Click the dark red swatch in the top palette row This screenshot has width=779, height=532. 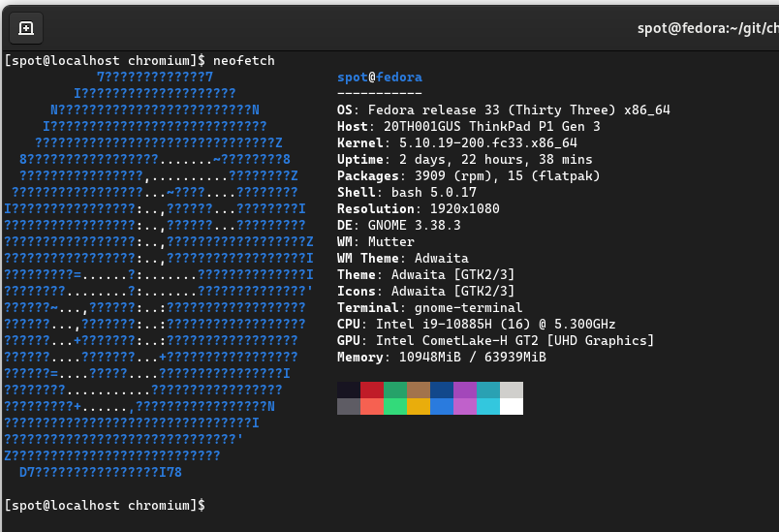[x=372, y=390]
